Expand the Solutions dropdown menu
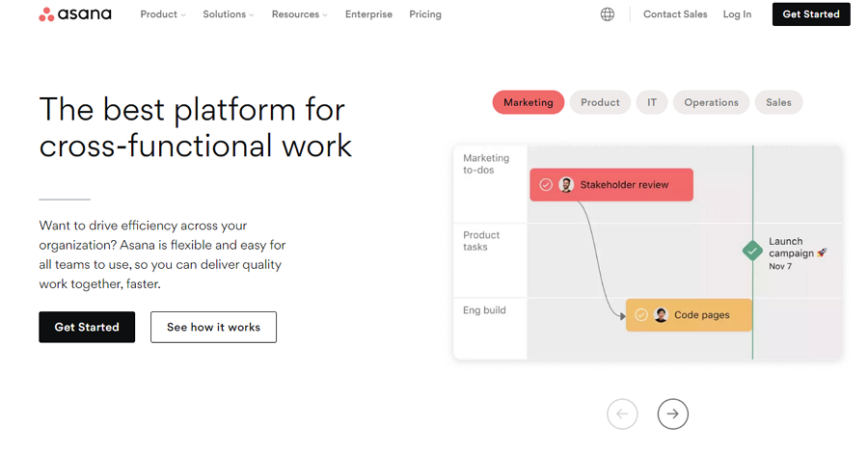This screenshot has width=868, height=453. click(229, 14)
